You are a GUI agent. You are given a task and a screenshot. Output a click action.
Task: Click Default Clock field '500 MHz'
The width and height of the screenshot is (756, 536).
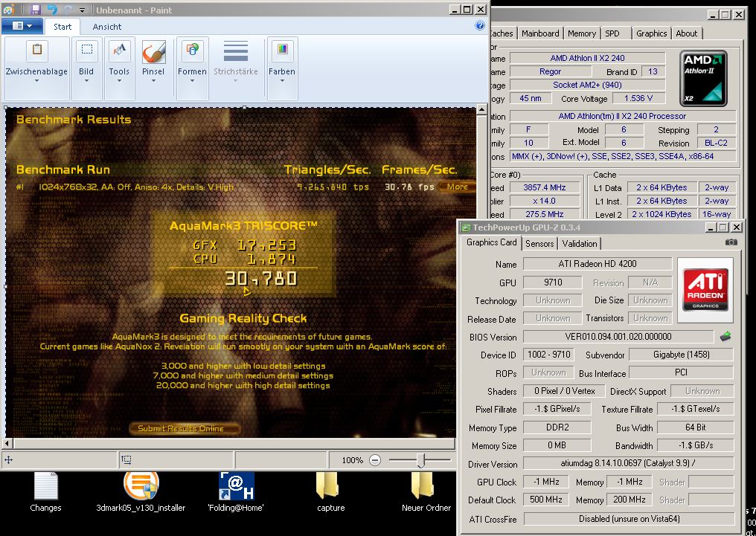coord(545,500)
